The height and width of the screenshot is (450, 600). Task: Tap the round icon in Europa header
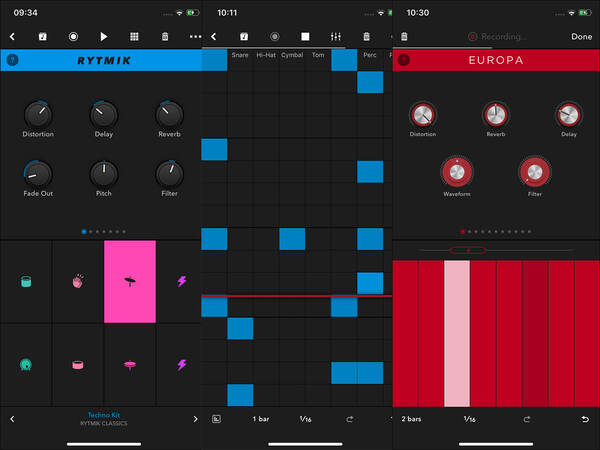pos(404,60)
